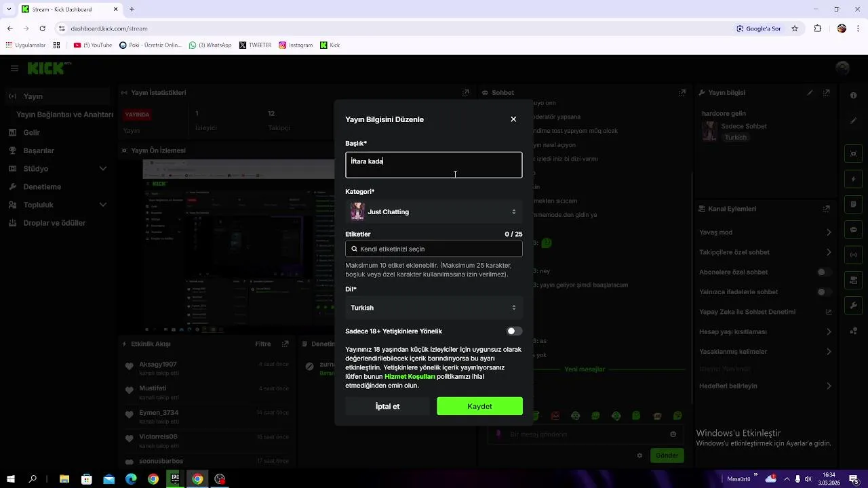This screenshot has height=488, width=868.
Task: Pop out the Yayın bilgisi panel
Action: coord(827,93)
